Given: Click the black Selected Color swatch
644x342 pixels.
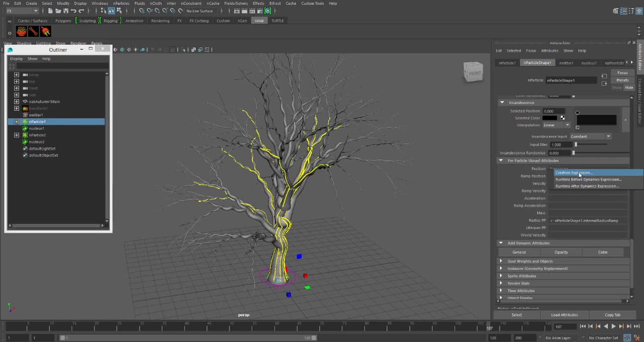Looking at the screenshot, I should coord(549,118).
